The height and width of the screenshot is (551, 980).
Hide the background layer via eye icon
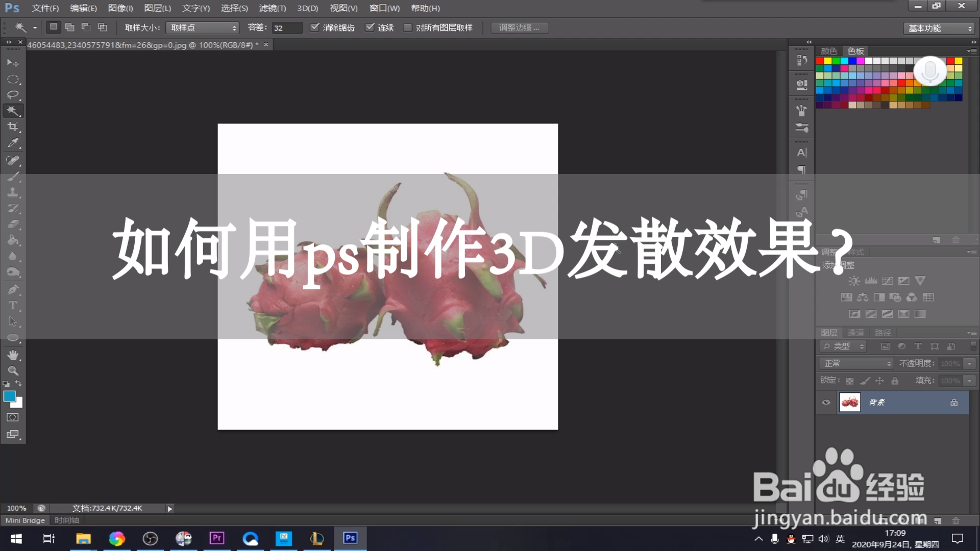pyautogui.click(x=826, y=403)
